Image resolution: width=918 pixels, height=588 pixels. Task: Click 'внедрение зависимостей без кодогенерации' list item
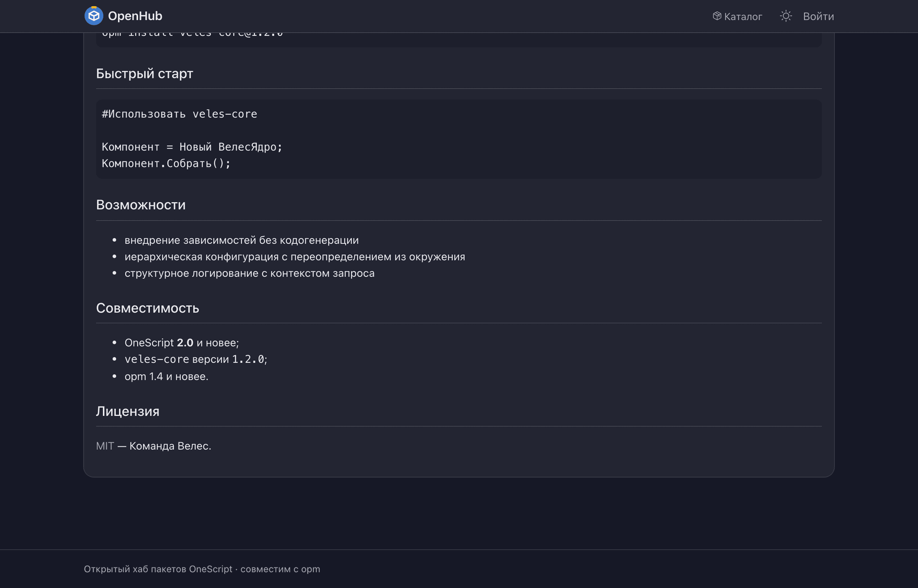click(x=241, y=240)
